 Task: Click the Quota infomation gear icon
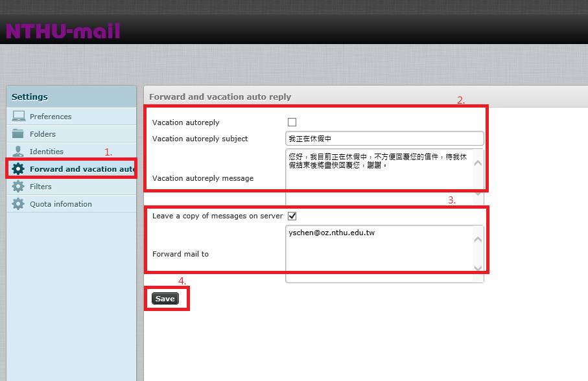pos(18,204)
